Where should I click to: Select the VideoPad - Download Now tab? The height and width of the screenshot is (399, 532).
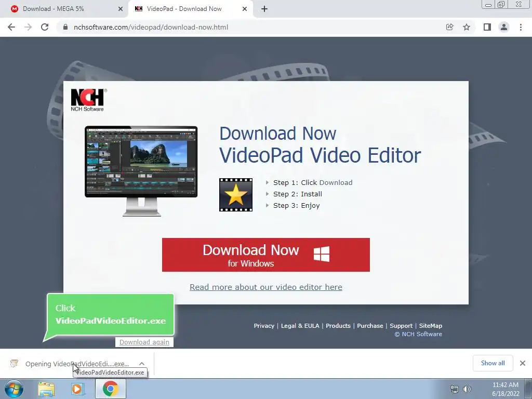coord(191,9)
